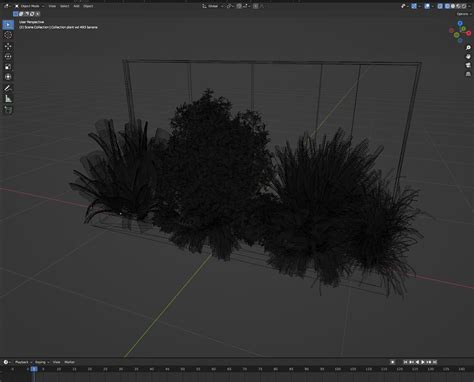Screen dimensions: 474x382
Task: Jump to the last frame
Action: coord(435,362)
